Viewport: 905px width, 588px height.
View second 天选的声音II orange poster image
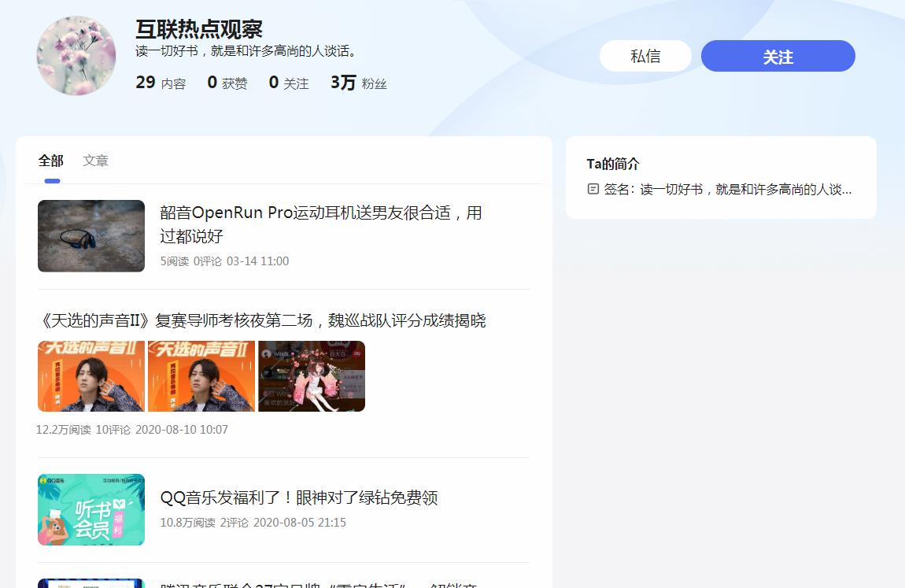point(201,376)
